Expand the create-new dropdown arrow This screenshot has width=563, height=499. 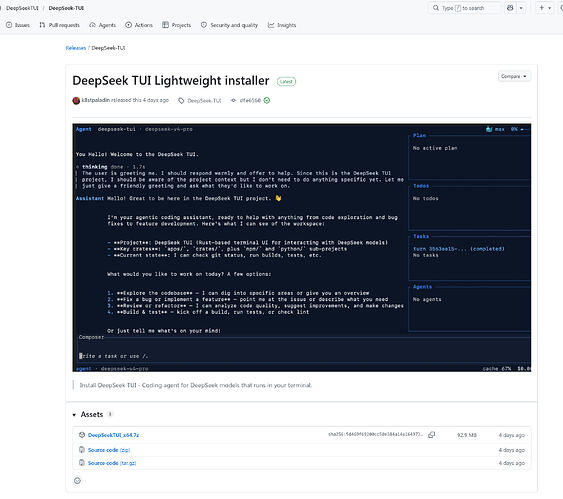click(550, 8)
